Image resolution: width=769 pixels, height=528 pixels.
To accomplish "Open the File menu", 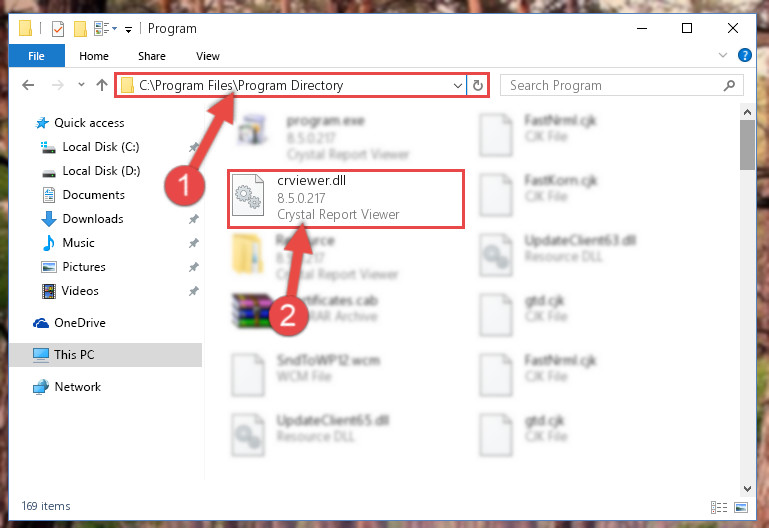I will click(x=36, y=56).
